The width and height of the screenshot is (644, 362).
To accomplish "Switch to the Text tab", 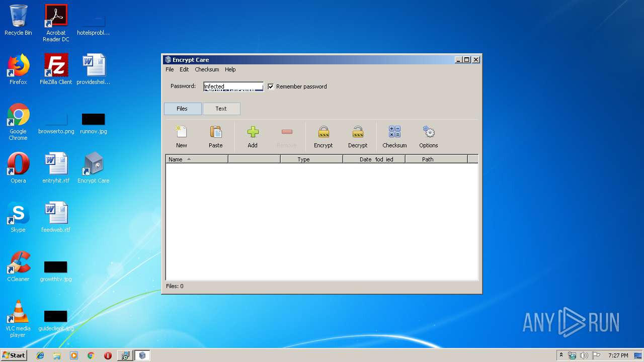I will pos(221,109).
